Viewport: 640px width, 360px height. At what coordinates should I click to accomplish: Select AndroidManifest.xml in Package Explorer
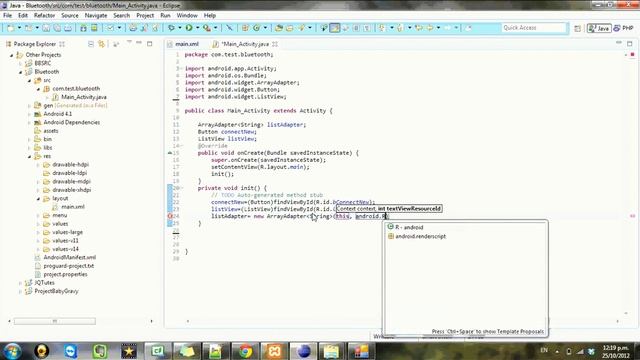(69, 258)
